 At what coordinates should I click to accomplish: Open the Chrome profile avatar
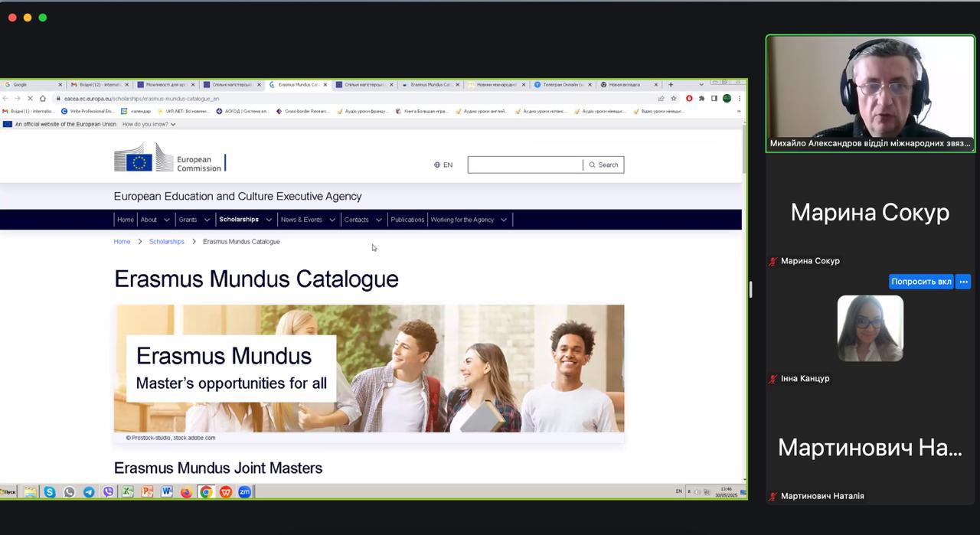tap(727, 98)
